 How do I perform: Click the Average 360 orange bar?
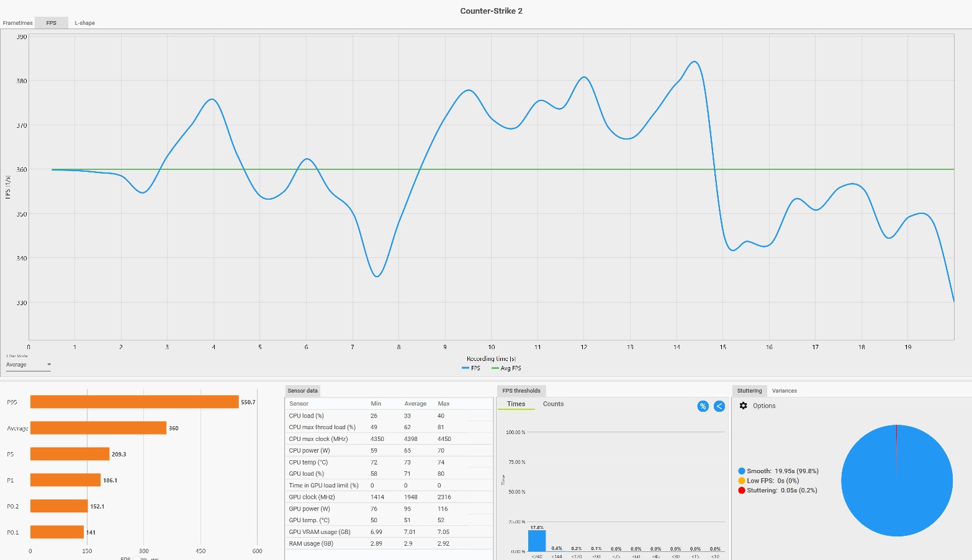[98, 428]
